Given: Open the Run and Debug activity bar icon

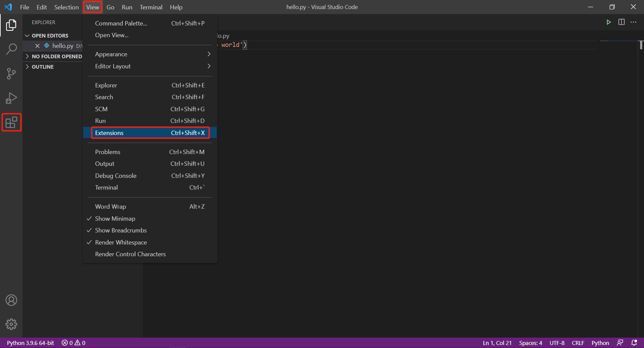Looking at the screenshot, I should (11, 98).
